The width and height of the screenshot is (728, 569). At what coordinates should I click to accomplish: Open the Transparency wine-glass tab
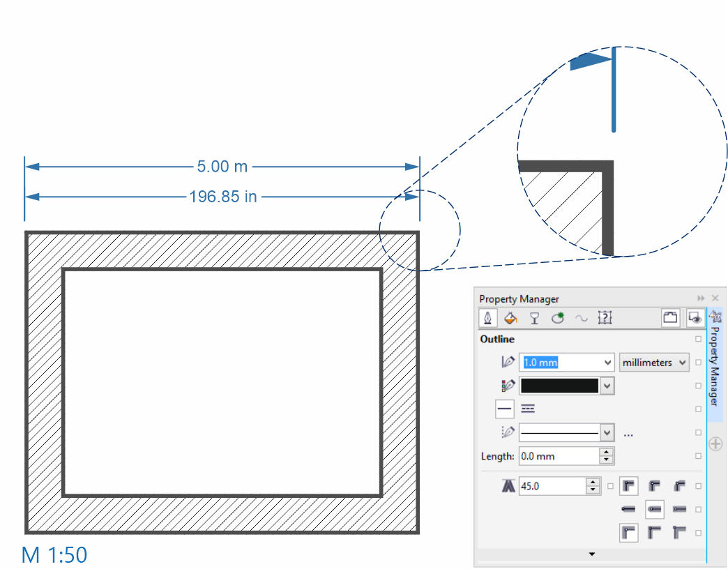[x=534, y=318]
